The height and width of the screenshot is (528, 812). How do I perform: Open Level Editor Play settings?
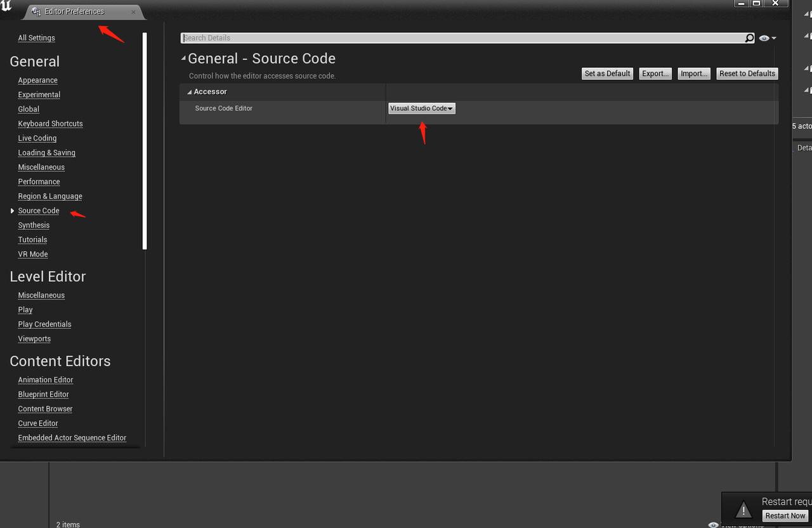pyautogui.click(x=25, y=310)
